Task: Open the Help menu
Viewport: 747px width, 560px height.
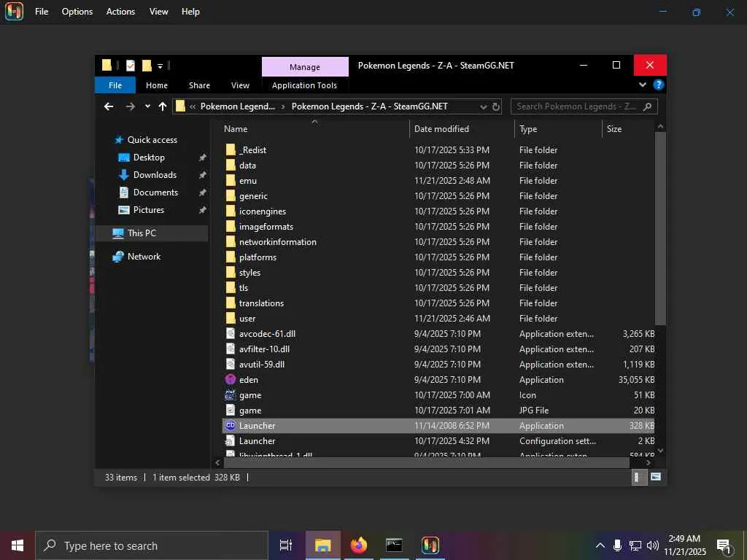Action: pyautogui.click(x=190, y=12)
